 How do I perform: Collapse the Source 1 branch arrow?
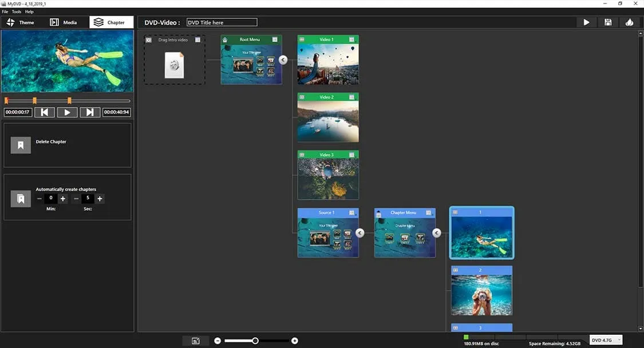360,233
